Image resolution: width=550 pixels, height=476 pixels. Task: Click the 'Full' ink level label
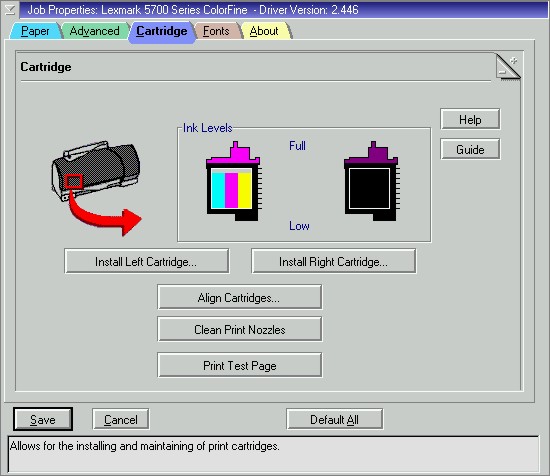[x=297, y=146]
